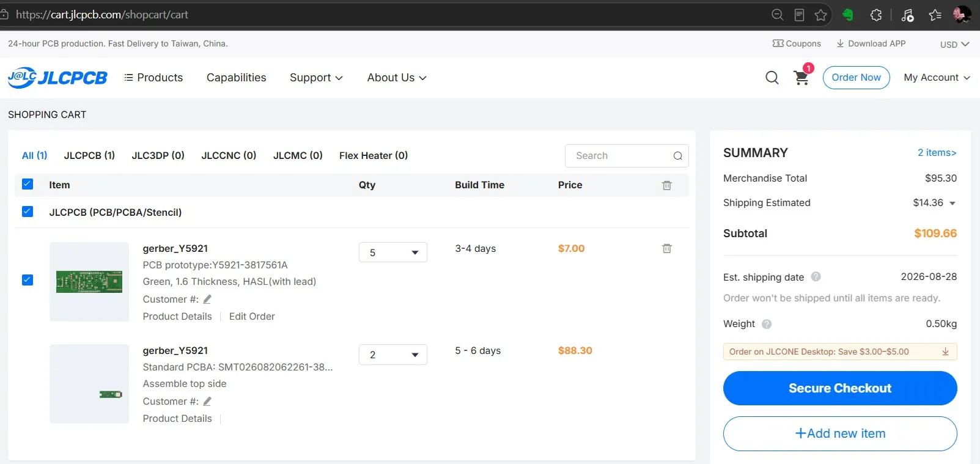This screenshot has height=464, width=980.
Task: Select the JLCPCB (1) tab
Action: click(x=89, y=155)
